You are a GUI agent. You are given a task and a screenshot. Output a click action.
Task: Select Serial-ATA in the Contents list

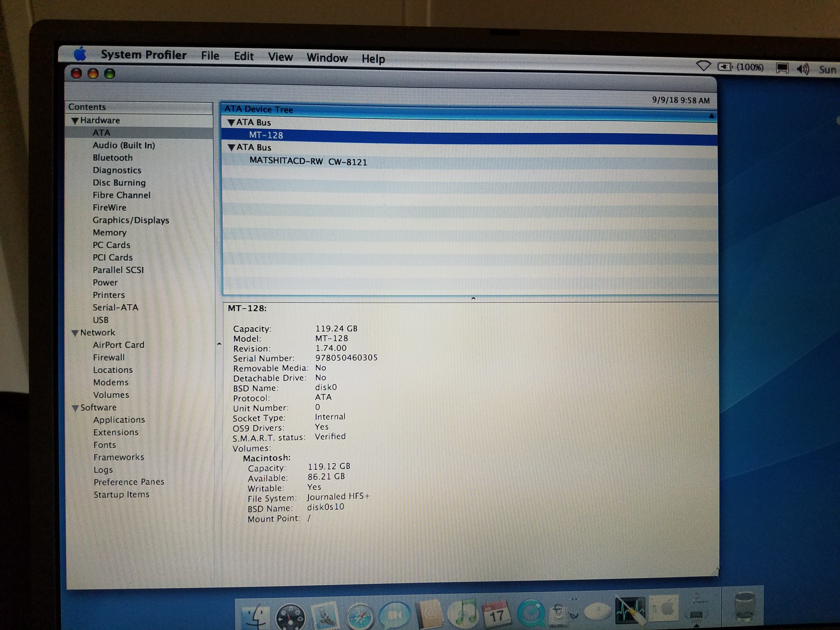[x=115, y=307]
